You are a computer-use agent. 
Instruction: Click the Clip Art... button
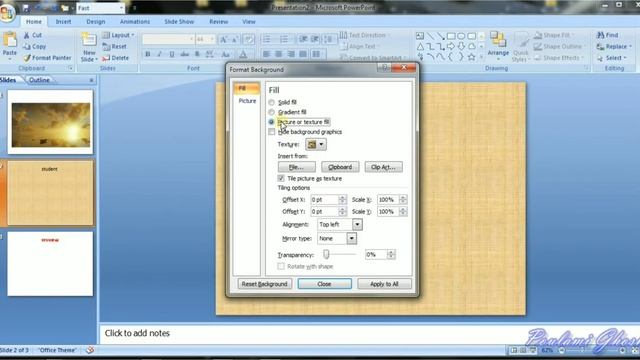383,167
